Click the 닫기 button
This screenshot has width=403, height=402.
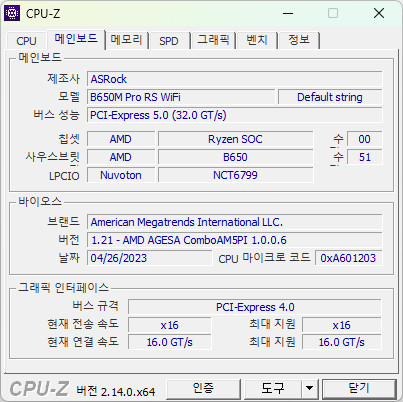point(359,388)
